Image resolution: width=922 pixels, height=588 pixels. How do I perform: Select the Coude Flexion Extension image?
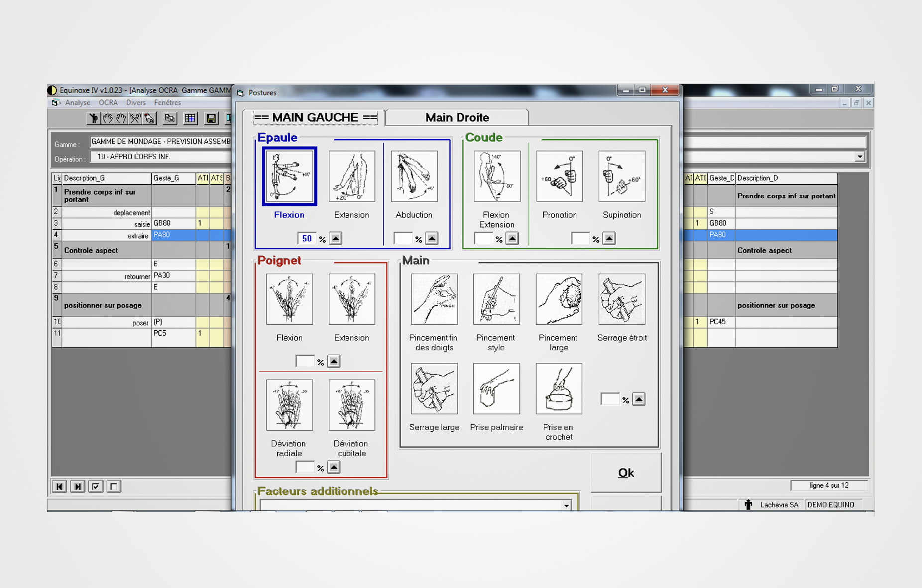[x=497, y=177]
